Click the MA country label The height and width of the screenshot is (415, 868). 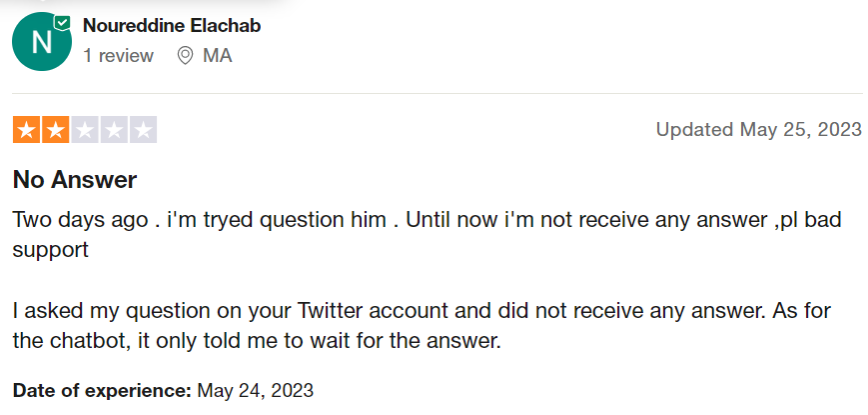217,56
